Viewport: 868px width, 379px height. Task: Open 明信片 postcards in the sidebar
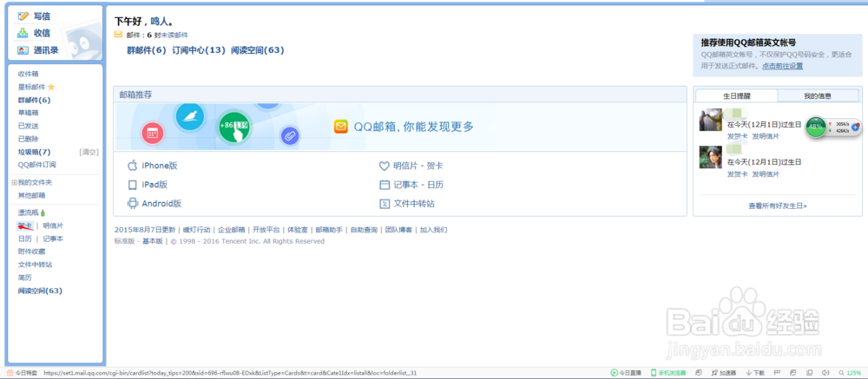pos(53,225)
